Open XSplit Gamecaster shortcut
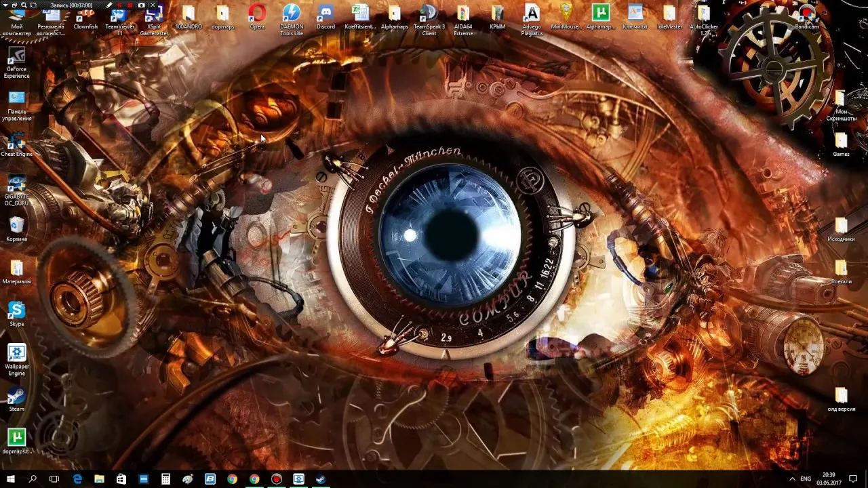The image size is (868, 488). (x=154, y=20)
